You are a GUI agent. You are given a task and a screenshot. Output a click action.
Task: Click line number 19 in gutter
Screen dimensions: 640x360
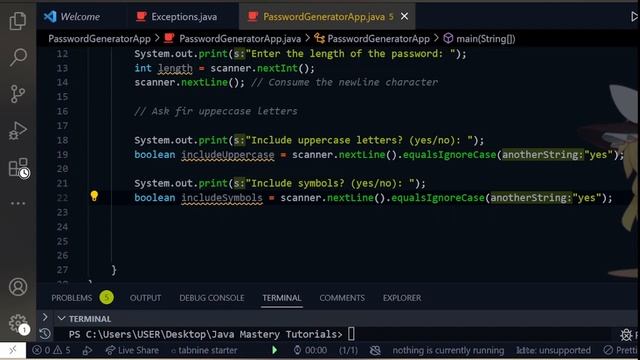(62, 154)
